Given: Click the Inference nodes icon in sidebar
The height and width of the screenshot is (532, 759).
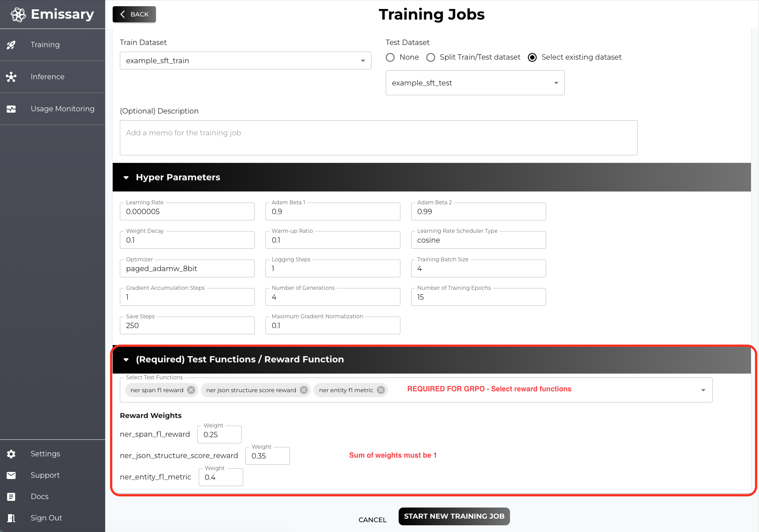Looking at the screenshot, I should [x=11, y=77].
